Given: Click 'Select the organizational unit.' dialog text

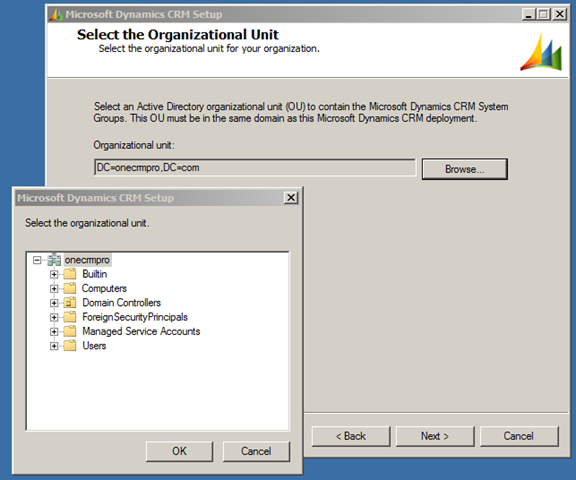Looking at the screenshot, I should click(87, 223).
